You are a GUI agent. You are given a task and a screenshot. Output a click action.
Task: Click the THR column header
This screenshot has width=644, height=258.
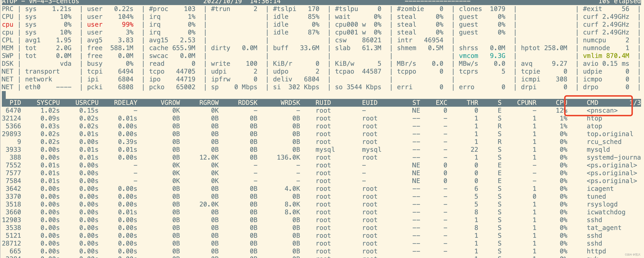pos(472,103)
